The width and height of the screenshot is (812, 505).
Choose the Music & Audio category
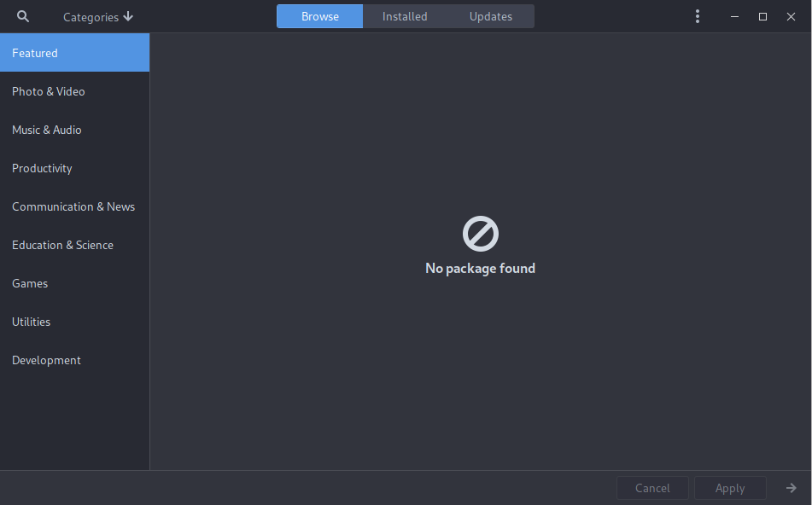tap(74, 130)
